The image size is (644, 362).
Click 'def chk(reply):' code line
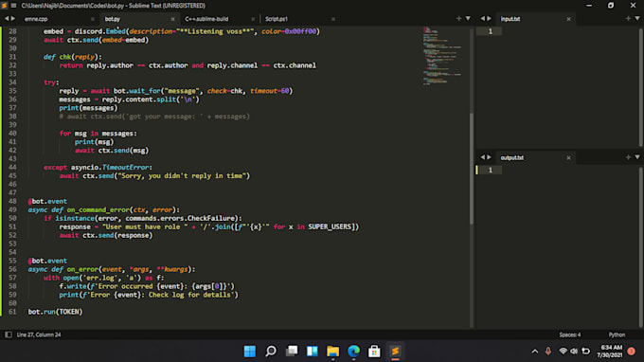click(x=73, y=57)
